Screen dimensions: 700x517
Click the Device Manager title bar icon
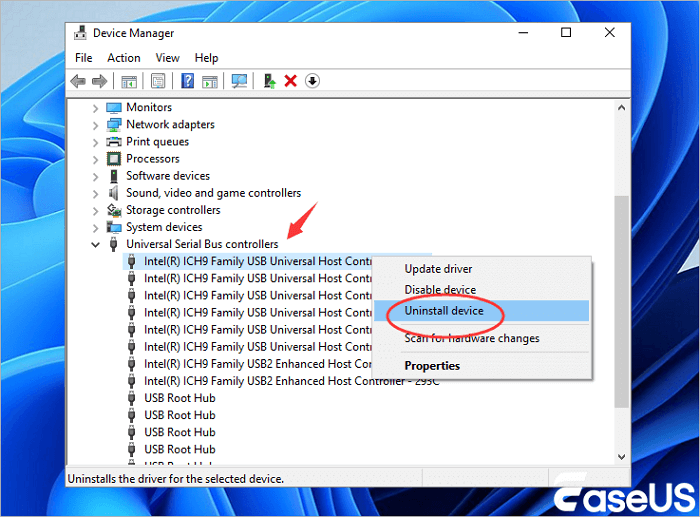pyautogui.click(x=80, y=33)
